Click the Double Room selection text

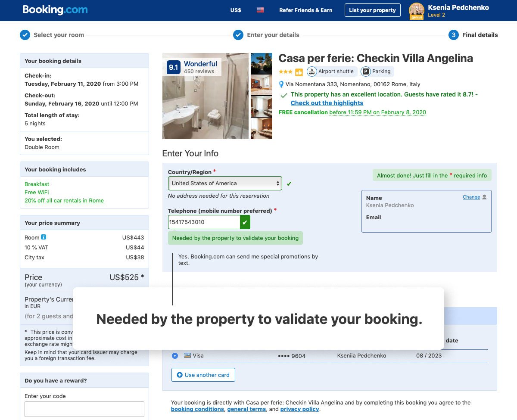click(42, 147)
